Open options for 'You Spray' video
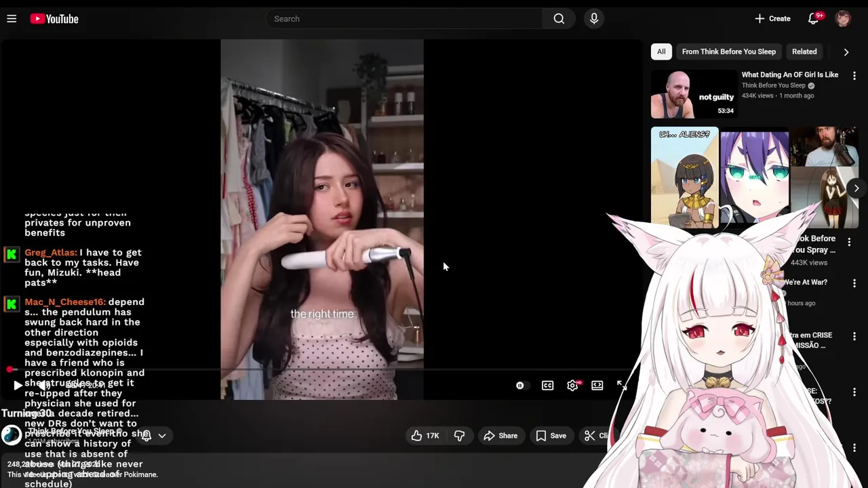 tap(849, 242)
